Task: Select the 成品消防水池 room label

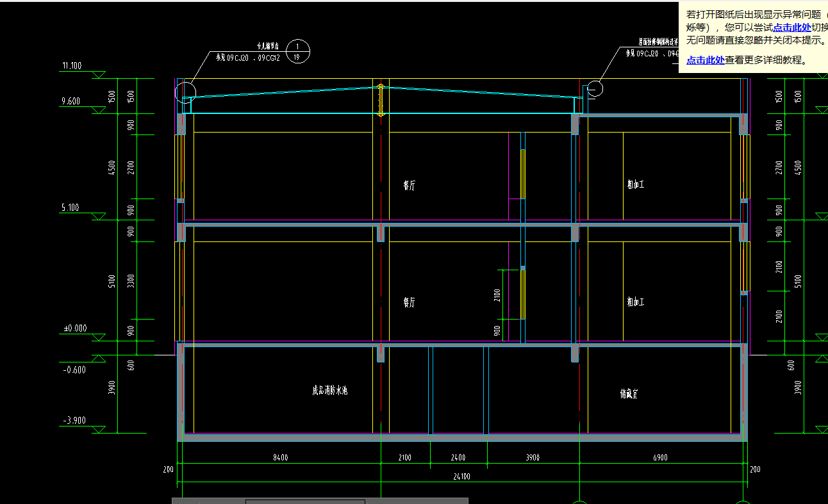Action: (x=329, y=390)
